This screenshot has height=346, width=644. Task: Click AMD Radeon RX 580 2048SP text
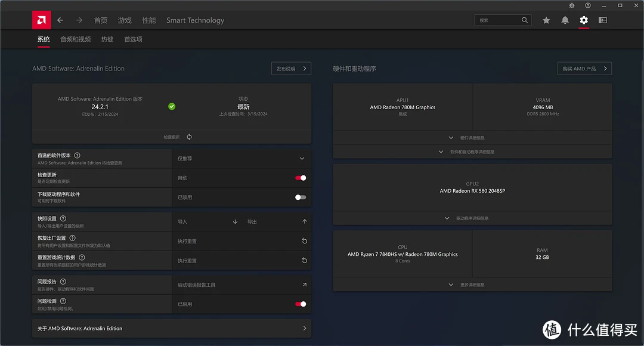tap(472, 191)
